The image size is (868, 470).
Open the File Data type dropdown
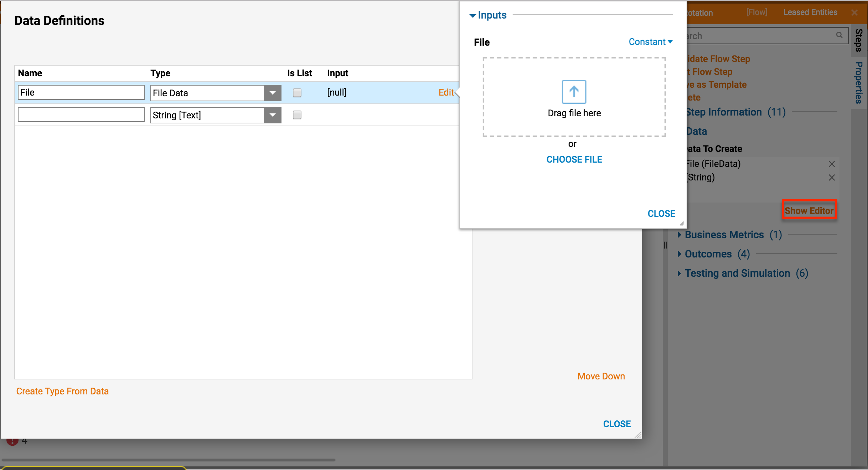273,93
